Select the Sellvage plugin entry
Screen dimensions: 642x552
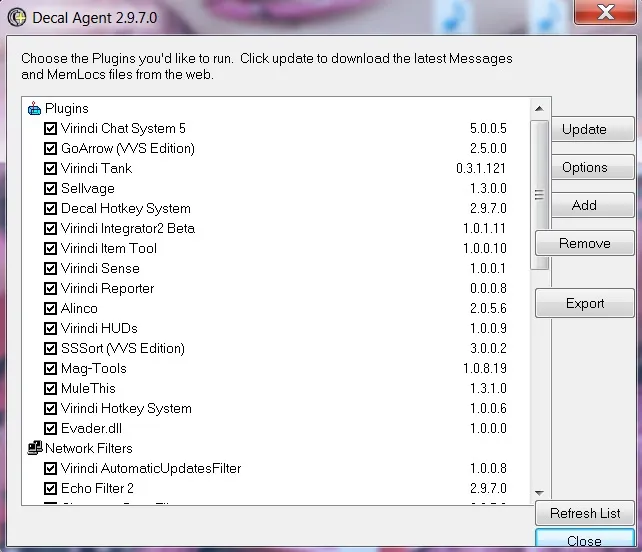pyautogui.click(x=88, y=188)
